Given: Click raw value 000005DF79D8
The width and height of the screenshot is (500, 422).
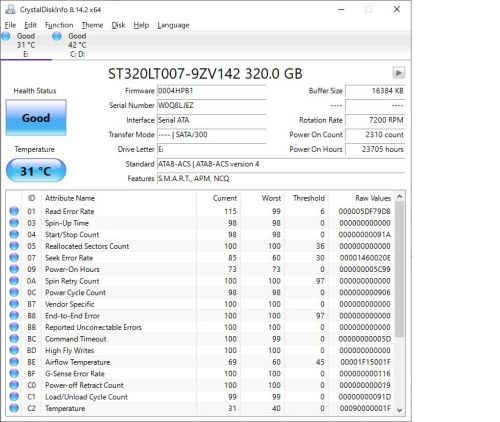Looking at the screenshot, I should [x=364, y=211].
